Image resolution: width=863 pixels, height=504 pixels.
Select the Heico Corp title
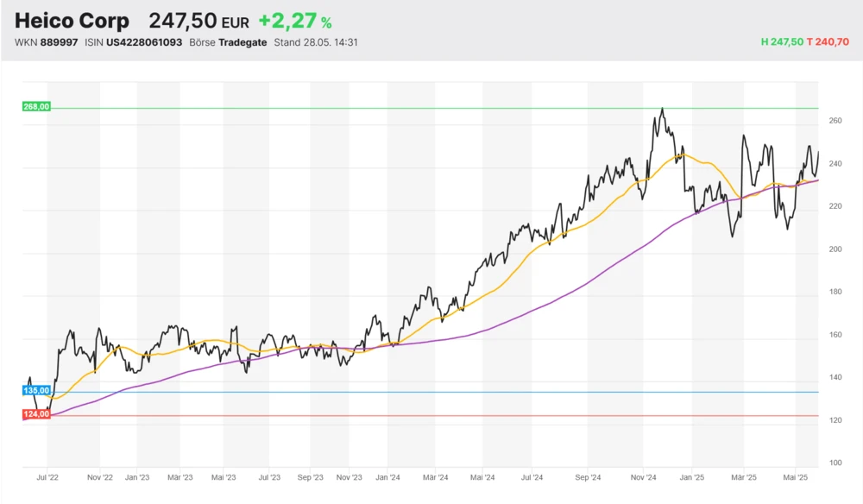tap(72, 21)
